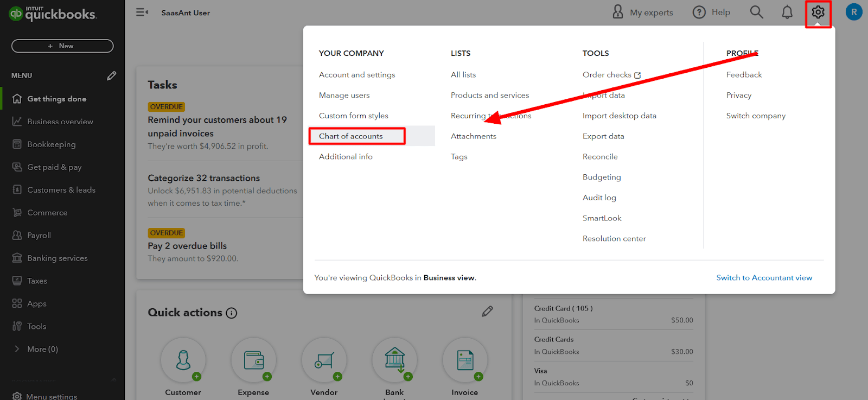Collapse the sidebar with hamburger icon

tap(142, 12)
